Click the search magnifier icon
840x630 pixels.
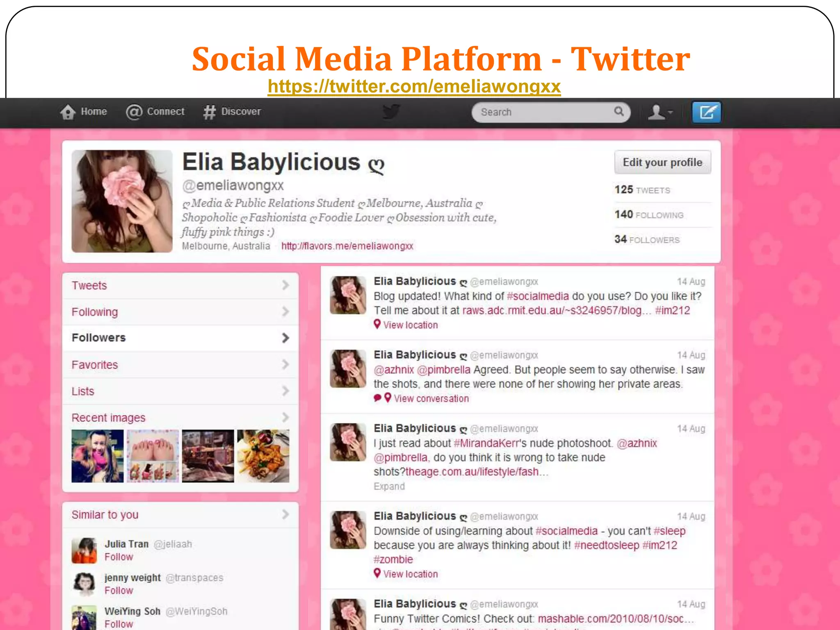tap(619, 111)
